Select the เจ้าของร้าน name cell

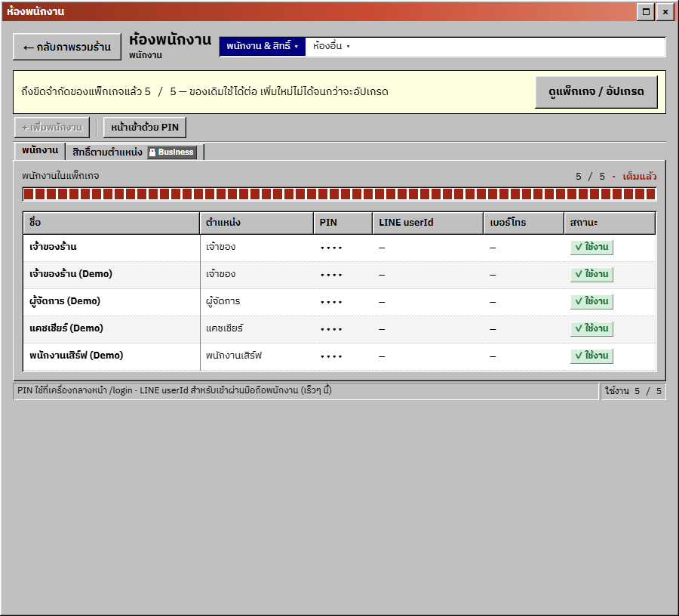coord(112,248)
